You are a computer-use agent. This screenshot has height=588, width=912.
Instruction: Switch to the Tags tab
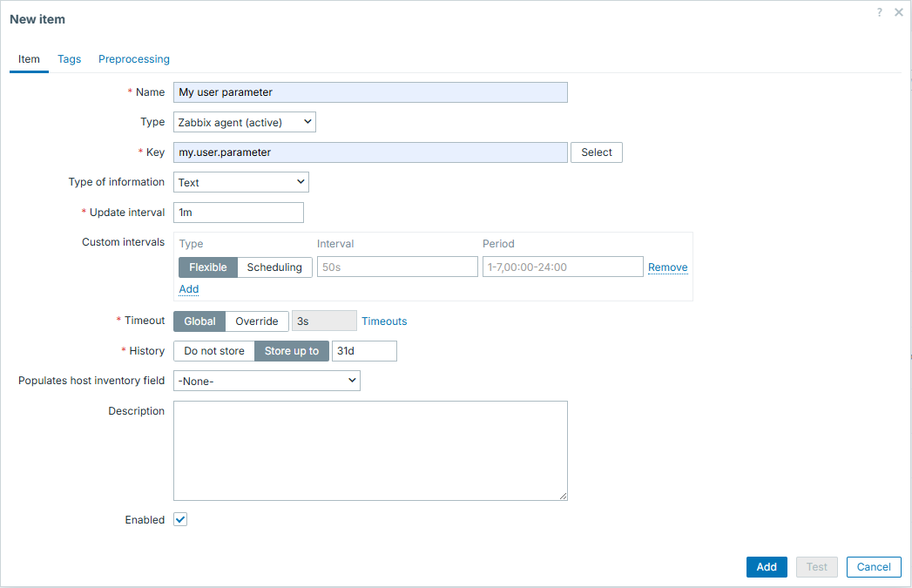(70, 59)
